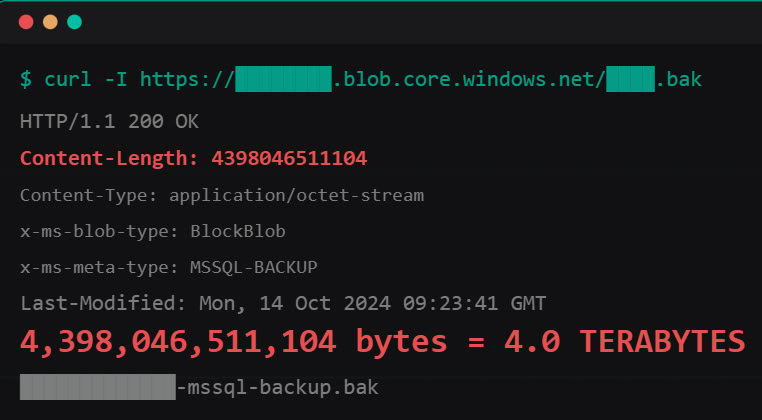Screen dimensions: 762x420
Task: Click the green maximize window dot
Action: point(74,22)
